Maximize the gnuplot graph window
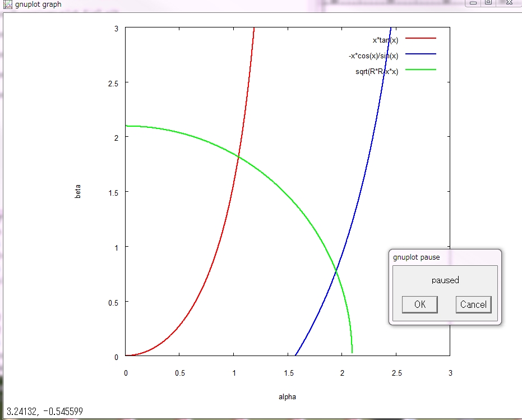522x420 pixels. click(488, 3)
